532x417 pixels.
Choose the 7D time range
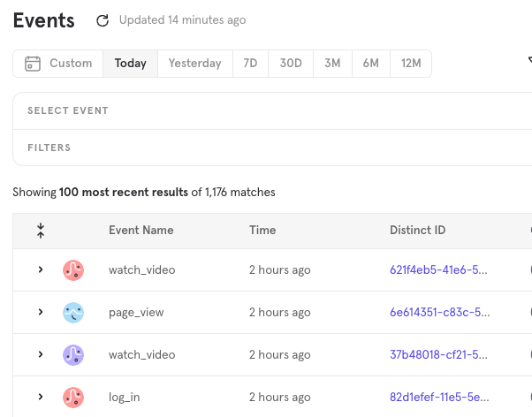(250, 64)
